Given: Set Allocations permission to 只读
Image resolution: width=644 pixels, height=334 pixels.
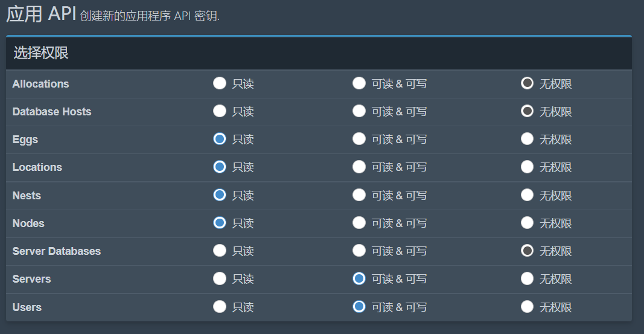Looking at the screenshot, I should tap(220, 83).
